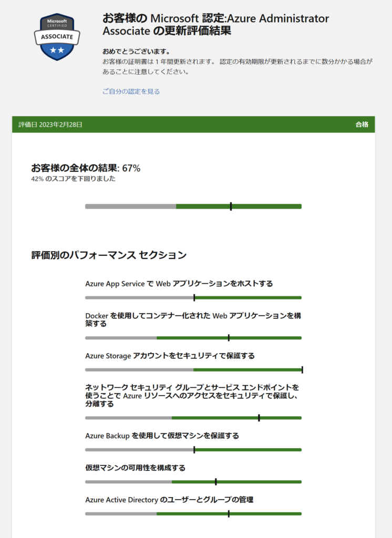Click the Microsoft Certified Associate badge

tap(57, 37)
